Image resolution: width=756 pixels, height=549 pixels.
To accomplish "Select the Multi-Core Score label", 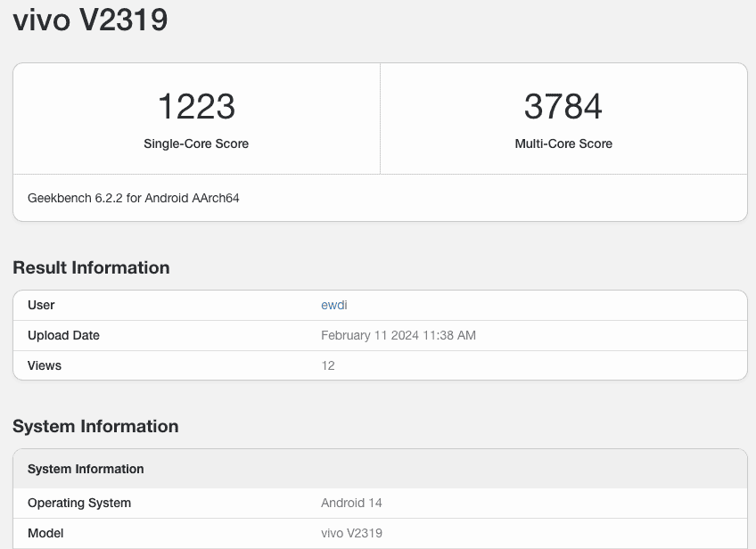I will point(563,143).
